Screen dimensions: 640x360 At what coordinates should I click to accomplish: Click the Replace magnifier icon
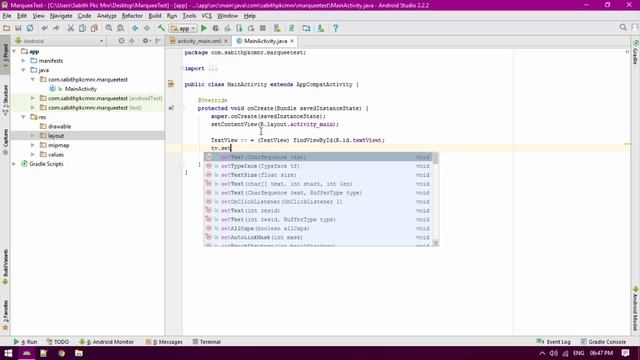point(120,28)
